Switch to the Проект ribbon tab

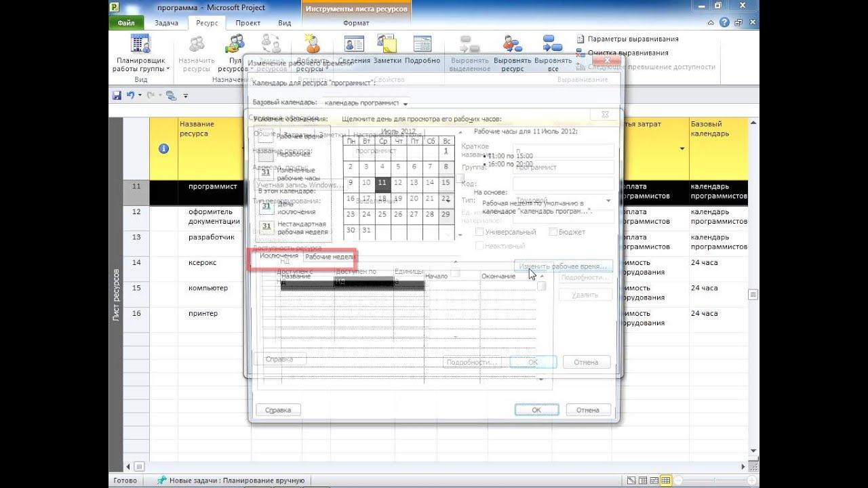(x=248, y=23)
